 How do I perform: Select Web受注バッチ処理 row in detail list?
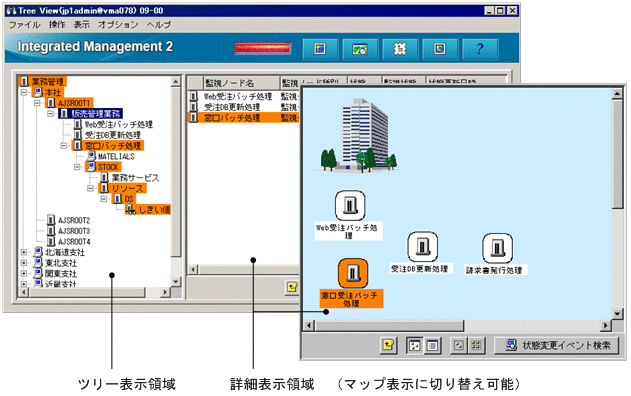coord(244,96)
